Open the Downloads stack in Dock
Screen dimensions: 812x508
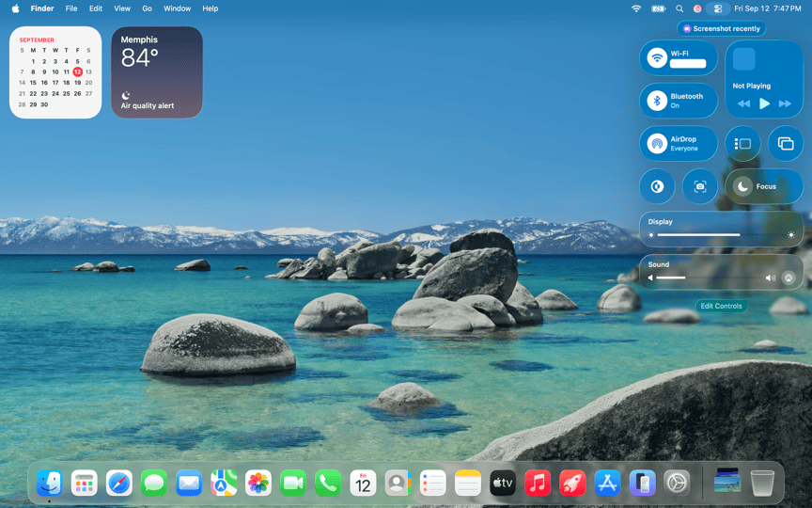tap(727, 480)
